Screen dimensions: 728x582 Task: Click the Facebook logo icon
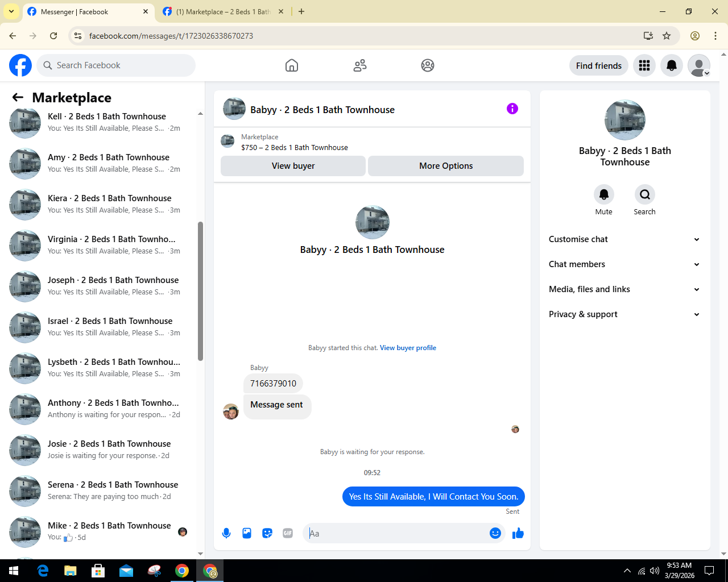[x=20, y=65]
